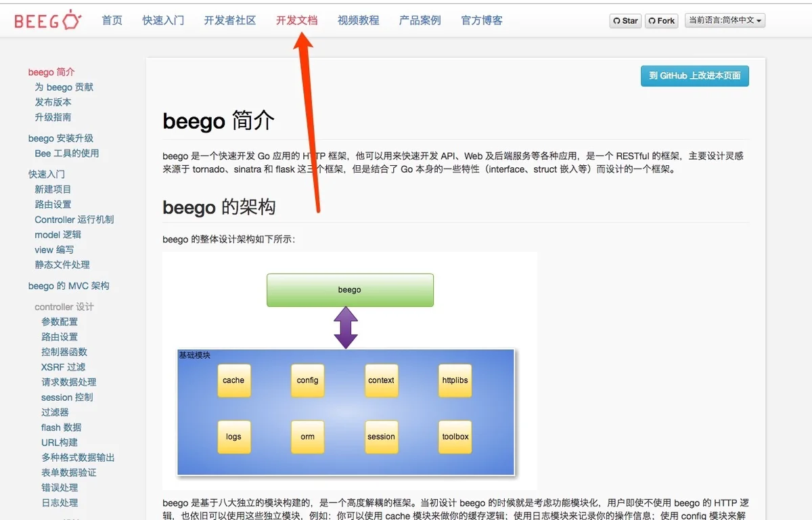The image size is (812, 520).
Task: Click the cache module box
Action: pos(233,381)
